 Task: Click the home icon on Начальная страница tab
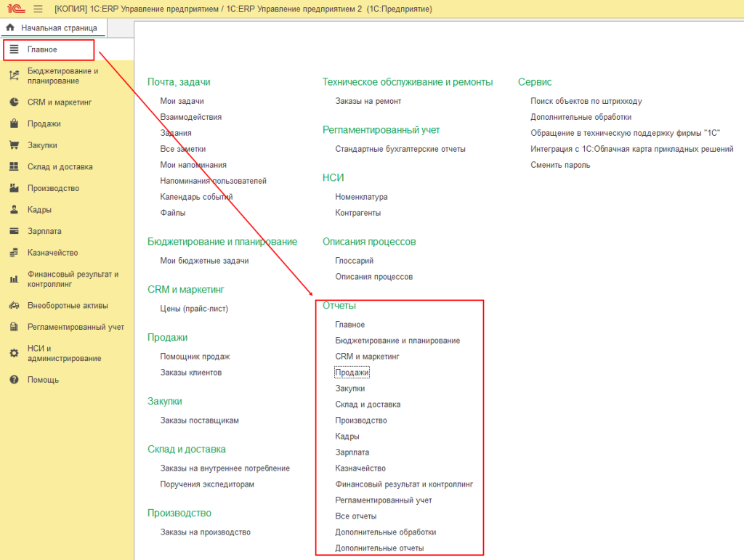point(10,28)
